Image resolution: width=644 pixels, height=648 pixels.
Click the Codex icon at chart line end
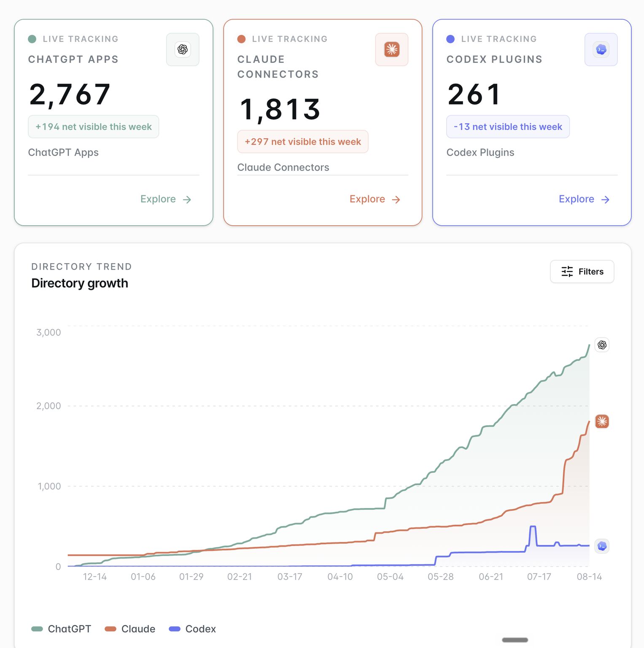[x=602, y=546]
